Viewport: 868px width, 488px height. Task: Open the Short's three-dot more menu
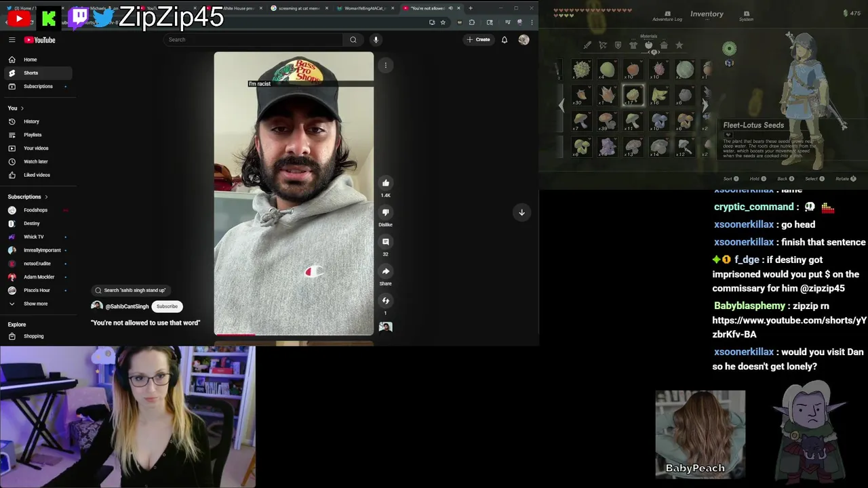pyautogui.click(x=385, y=65)
